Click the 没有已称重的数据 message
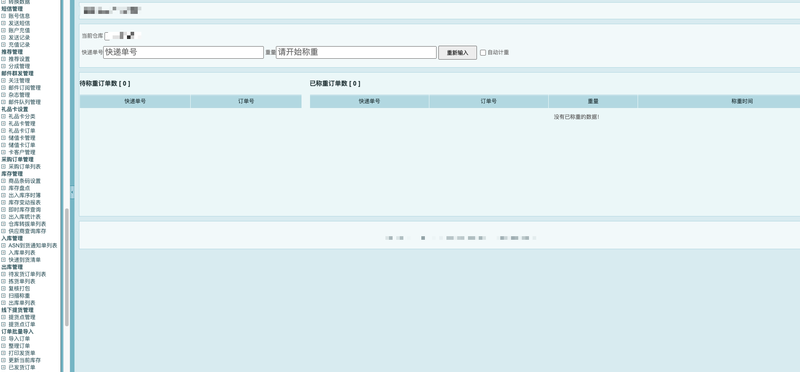Screen dimensions: 800x372 click(577, 117)
